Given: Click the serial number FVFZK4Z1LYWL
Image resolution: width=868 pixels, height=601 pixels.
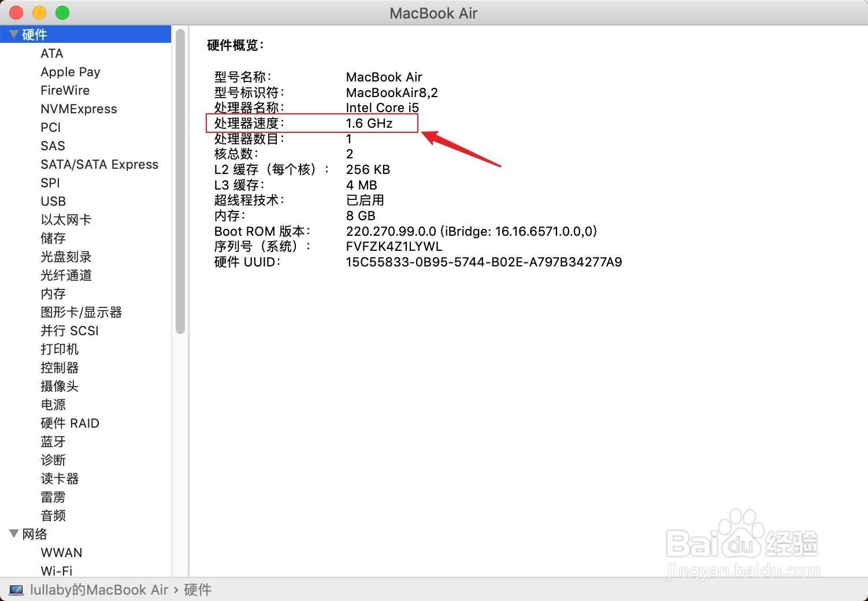Looking at the screenshot, I should point(394,246).
